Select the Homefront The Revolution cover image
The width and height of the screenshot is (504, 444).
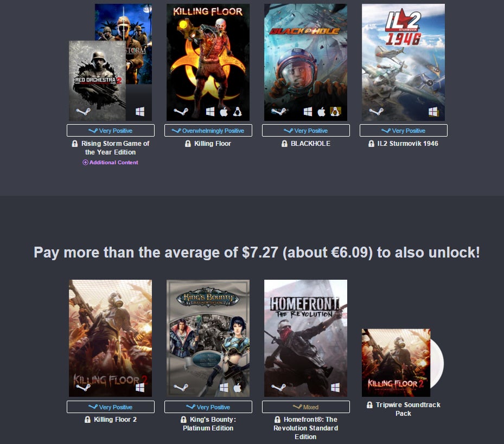[x=305, y=338]
